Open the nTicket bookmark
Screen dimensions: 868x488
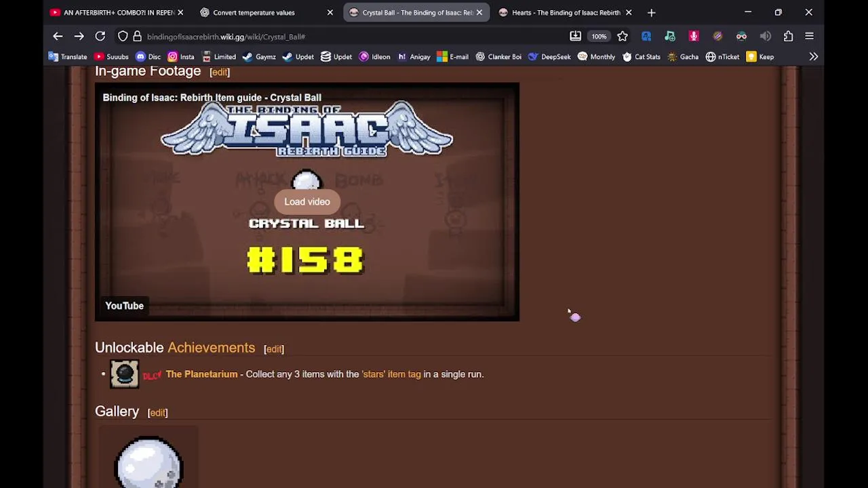coord(722,57)
